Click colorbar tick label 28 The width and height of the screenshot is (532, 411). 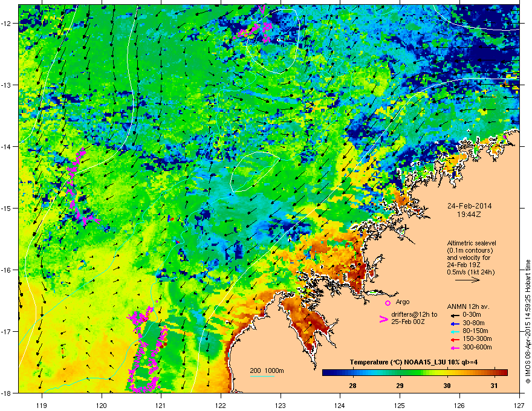pos(353,386)
